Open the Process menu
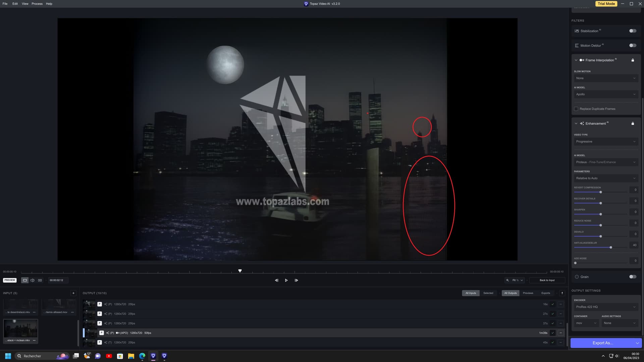 37,4
